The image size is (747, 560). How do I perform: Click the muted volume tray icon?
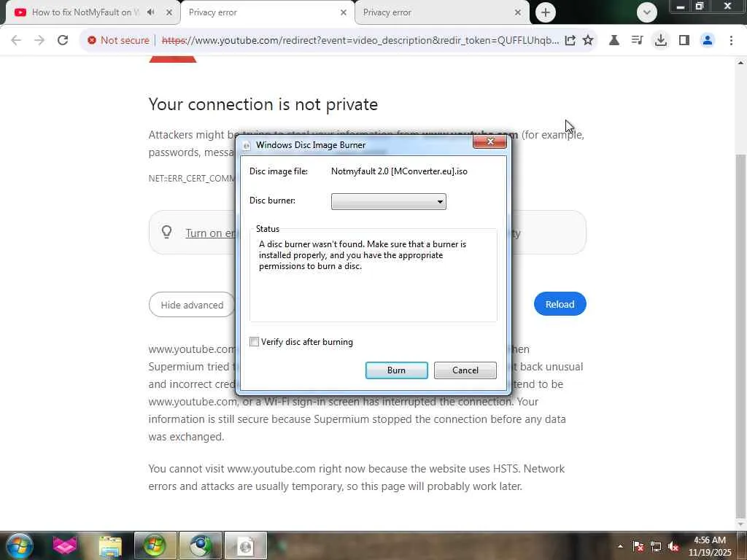(673, 547)
